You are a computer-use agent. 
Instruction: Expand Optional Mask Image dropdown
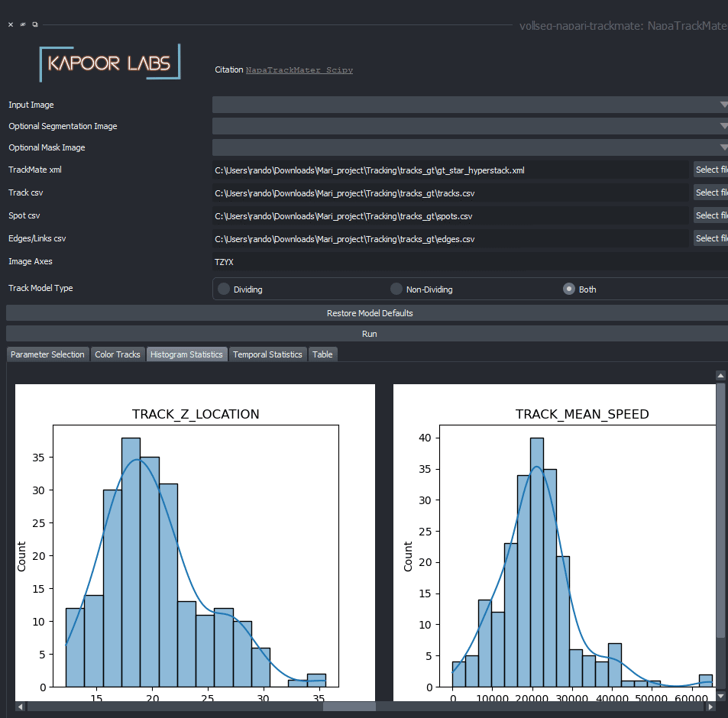coord(469,147)
